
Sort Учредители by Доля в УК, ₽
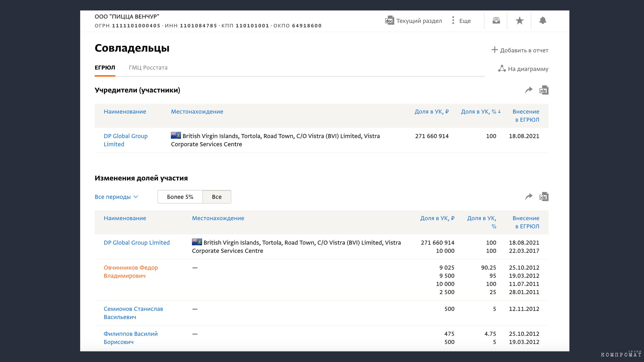click(431, 112)
